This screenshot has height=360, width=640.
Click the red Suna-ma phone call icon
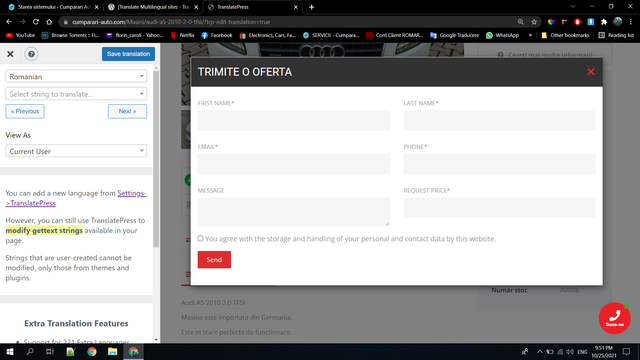point(614,318)
